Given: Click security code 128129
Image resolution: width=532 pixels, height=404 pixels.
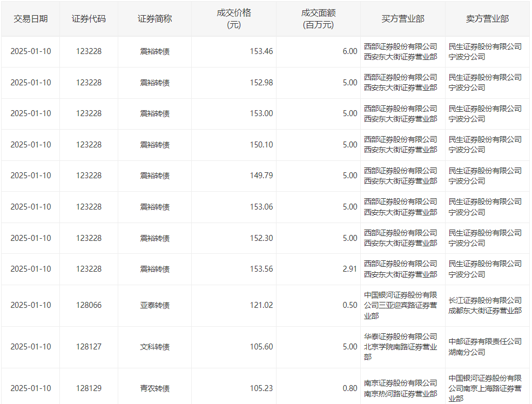Looking at the screenshot, I should (89, 388).
